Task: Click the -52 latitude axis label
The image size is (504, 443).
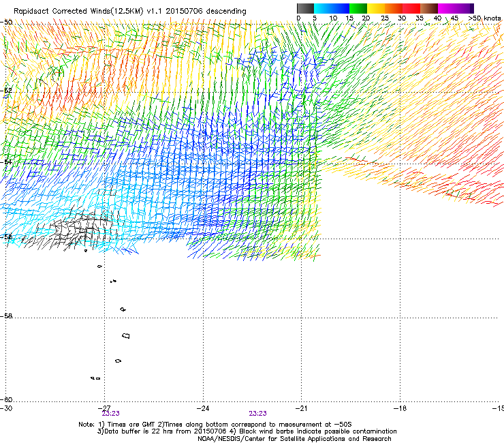Action: click(6, 91)
